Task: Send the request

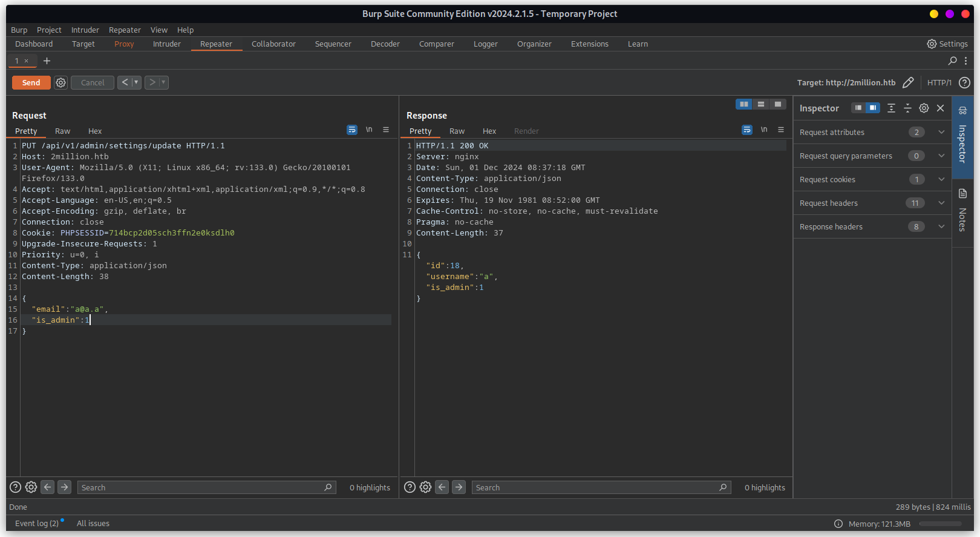Action: pyautogui.click(x=31, y=82)
